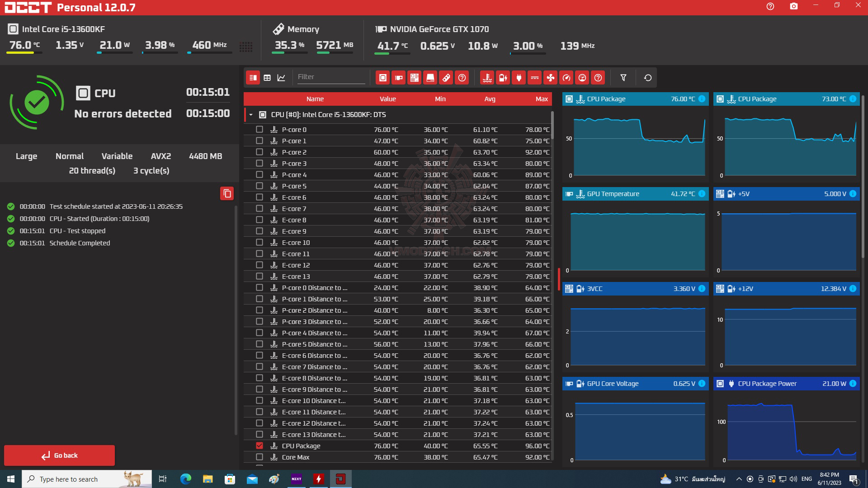868x488 pixels.
Task: Toggle the fan sensors filter icon
Action: [x=550, y=78]
